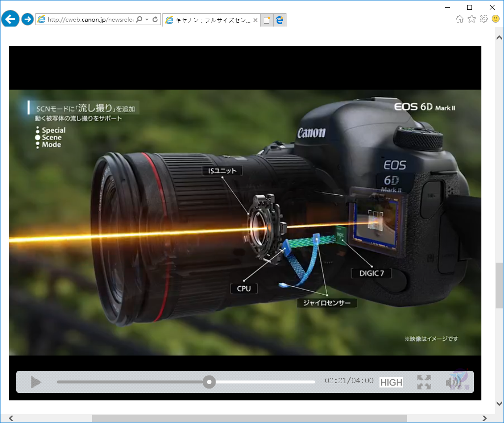Screen dimensions: 504x423
Task: Expand the address bar autocomplete dropdown arrow
Action: pos(147,19)
